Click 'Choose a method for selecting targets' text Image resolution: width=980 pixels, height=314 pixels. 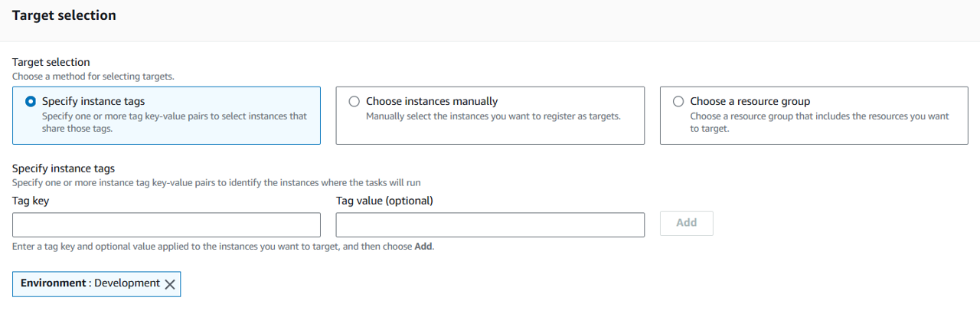pos(93,77)
